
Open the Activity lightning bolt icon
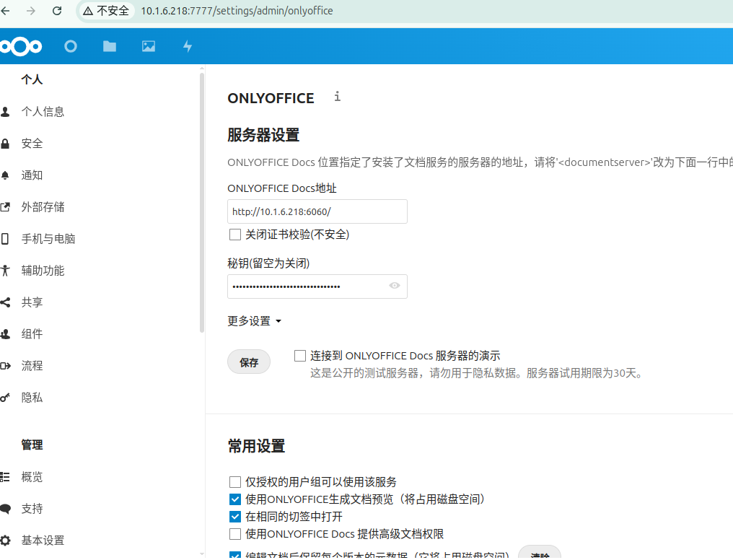click(x=188, y=46)
